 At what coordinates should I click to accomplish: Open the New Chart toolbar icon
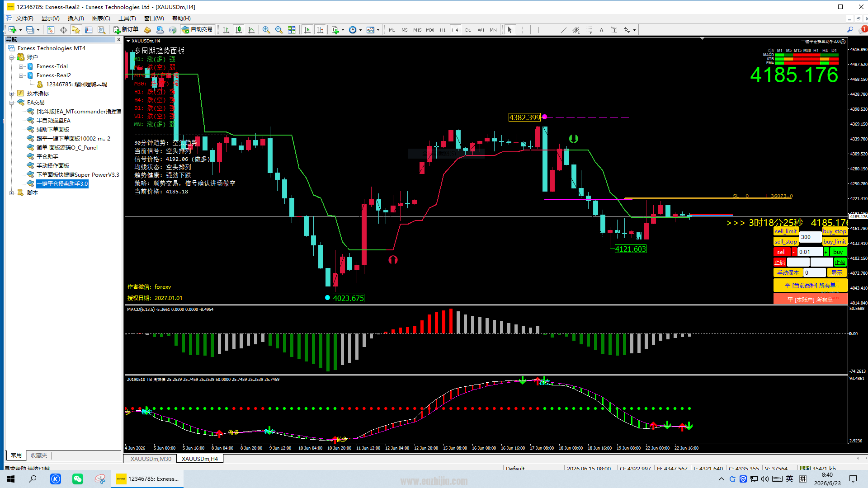(x=12, y=30)
